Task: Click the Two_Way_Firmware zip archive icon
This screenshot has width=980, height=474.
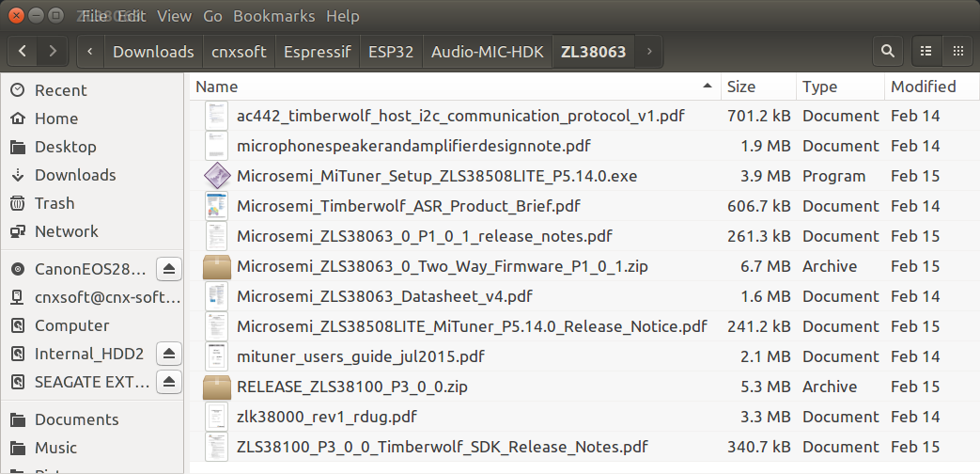Action: point(217,266)
